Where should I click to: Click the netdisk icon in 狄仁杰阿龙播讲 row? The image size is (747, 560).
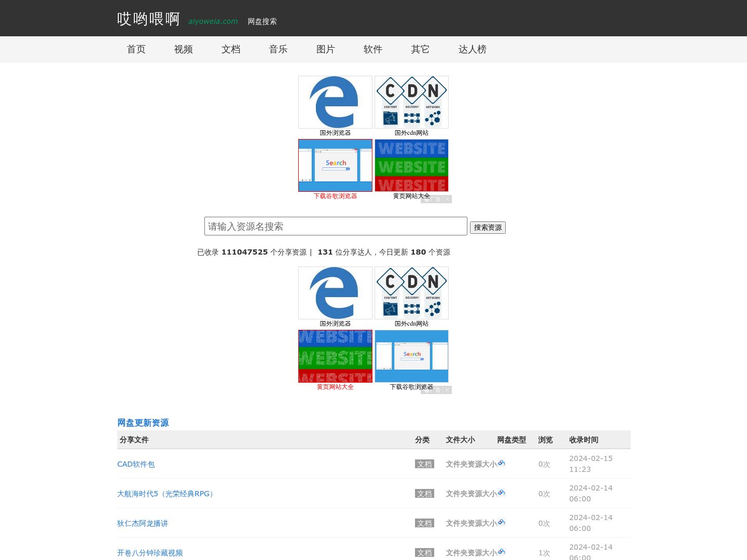[x=501, y=522]
